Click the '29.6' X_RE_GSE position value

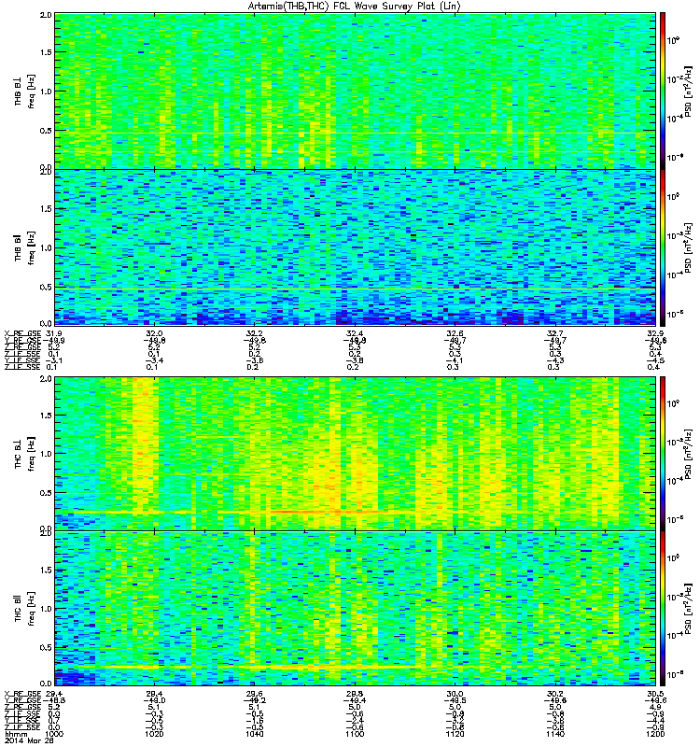click(254, 693)
